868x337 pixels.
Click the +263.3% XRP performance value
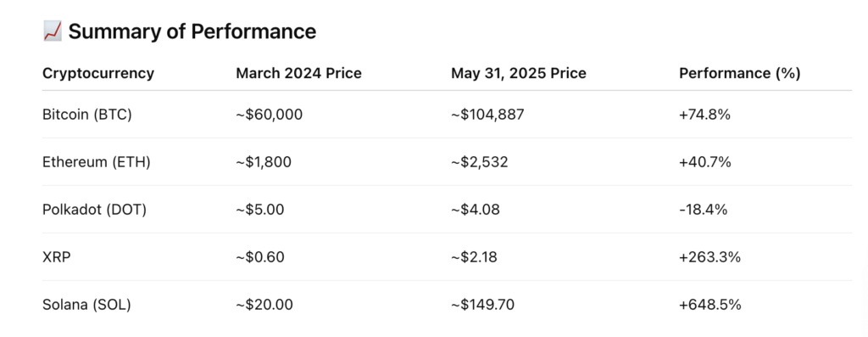709,257
